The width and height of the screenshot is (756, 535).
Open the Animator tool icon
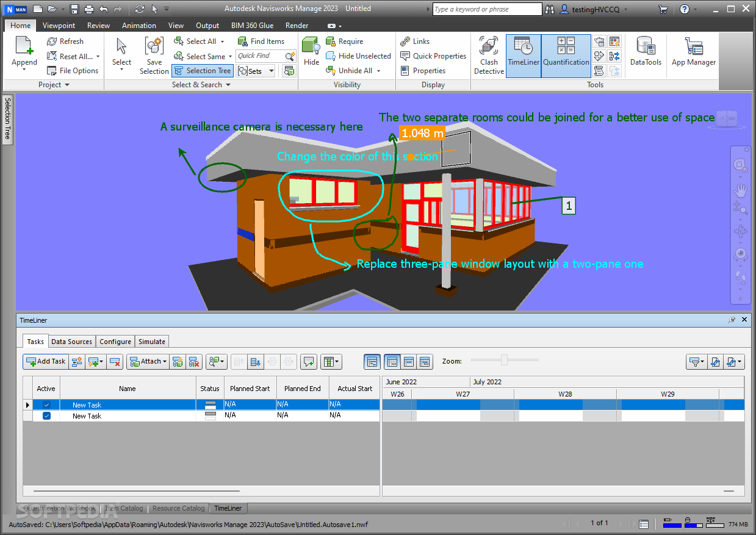click(x=599, y=56)
